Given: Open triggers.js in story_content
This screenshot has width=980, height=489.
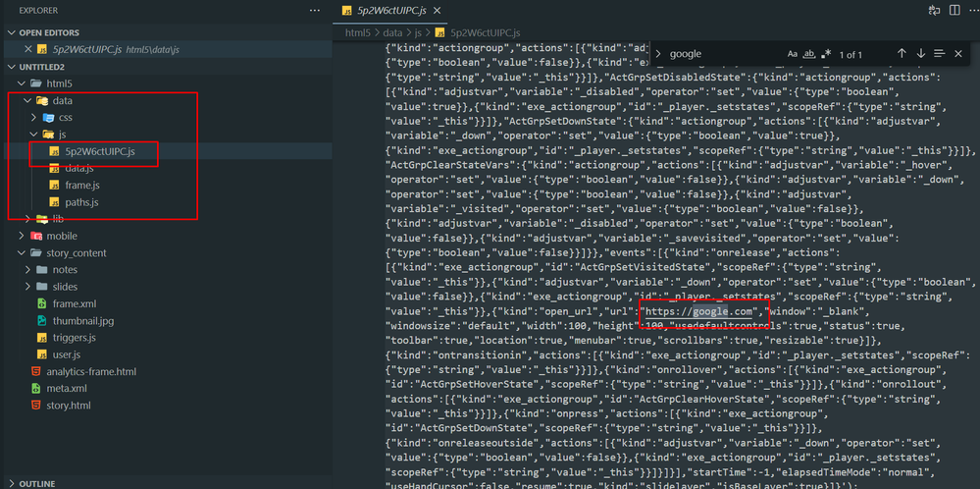Looking at the screenshot, I should point(74,338).
